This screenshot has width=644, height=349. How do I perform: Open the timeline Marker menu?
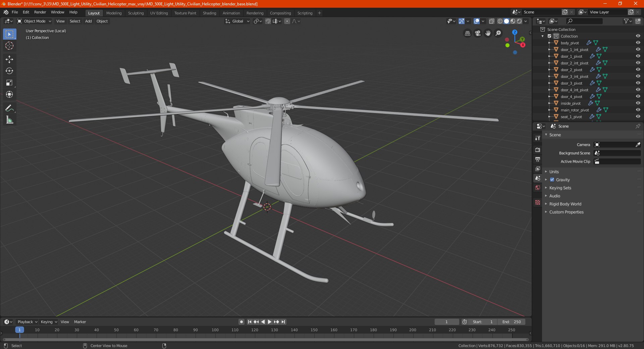pos(80,322)
